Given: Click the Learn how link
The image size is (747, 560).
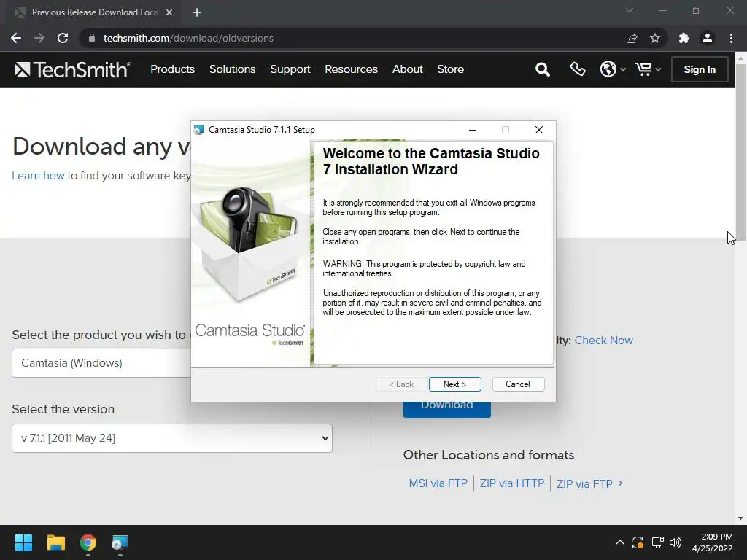Looking at the screenshot, I should [x=38, y=176].
